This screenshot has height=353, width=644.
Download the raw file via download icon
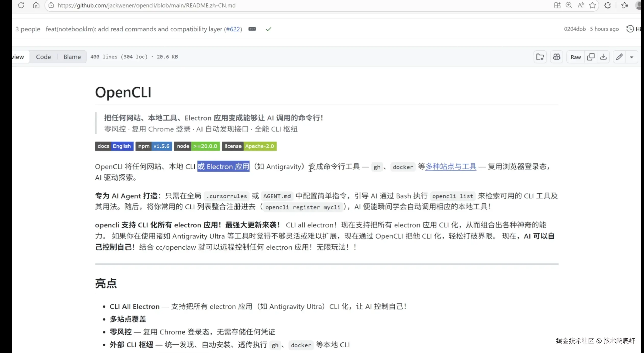pos(603,57)
